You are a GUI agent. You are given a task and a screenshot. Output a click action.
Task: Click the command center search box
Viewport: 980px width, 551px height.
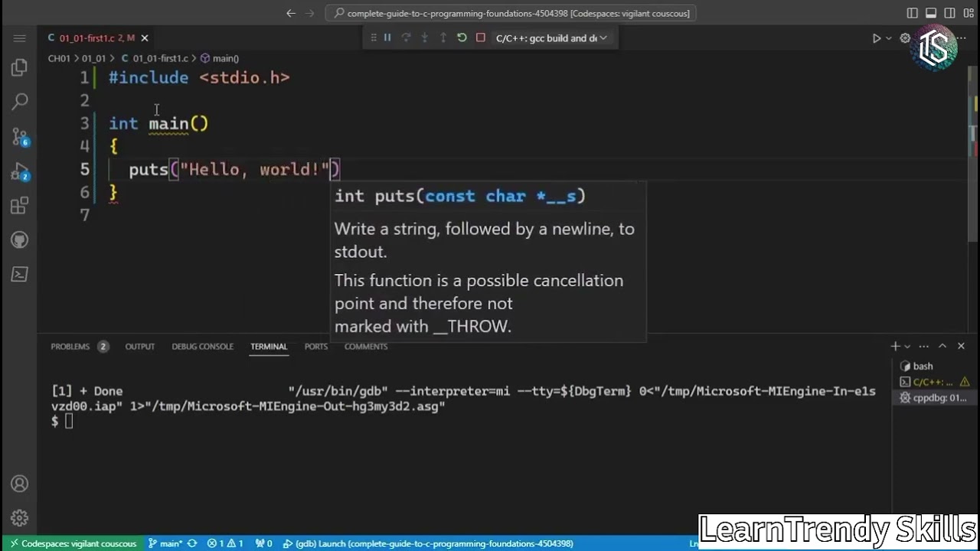tap(511, 13)
